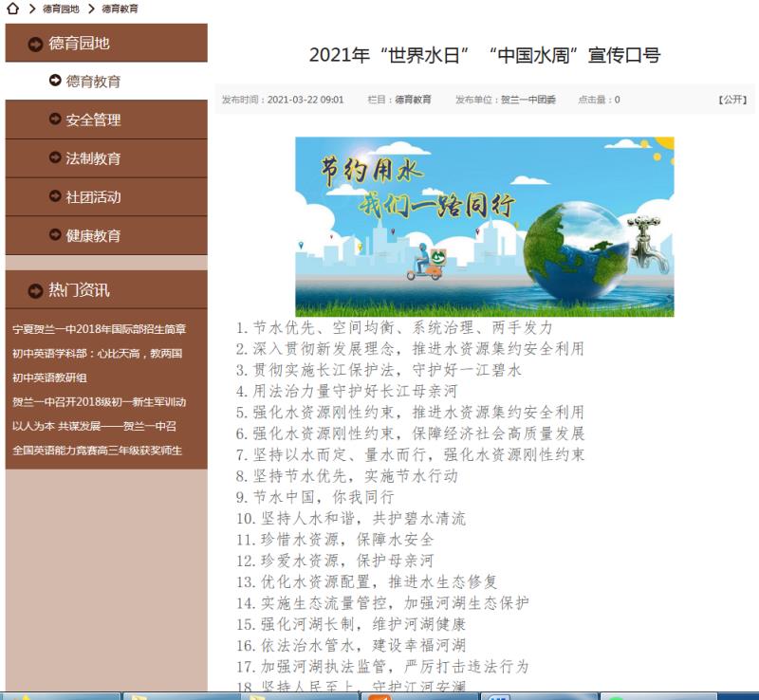Open news item 全国英语能力竞赛高三年级获奖师生
This screenshot has width=759, height=700.
97,450
